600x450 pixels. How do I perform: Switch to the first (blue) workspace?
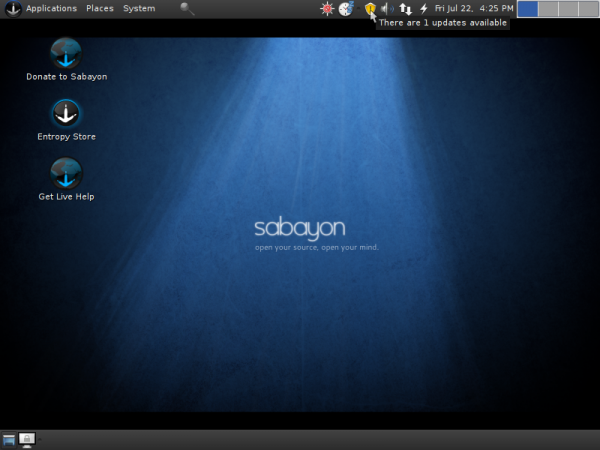528,9
